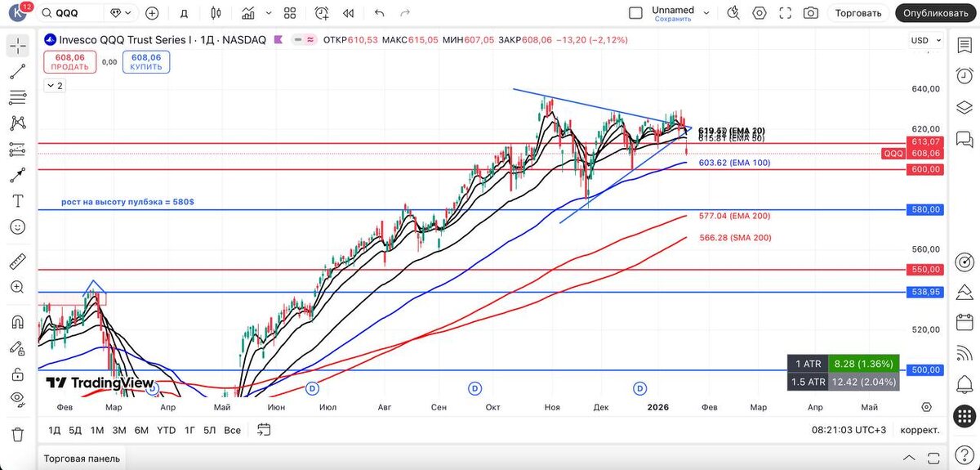Collapse the bottom panel chevron up arrow

pos(910,458)
